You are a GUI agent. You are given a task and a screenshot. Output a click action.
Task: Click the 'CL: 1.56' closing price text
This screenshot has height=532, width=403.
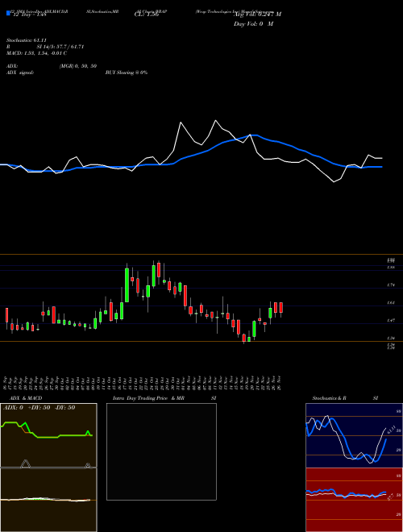147,15
